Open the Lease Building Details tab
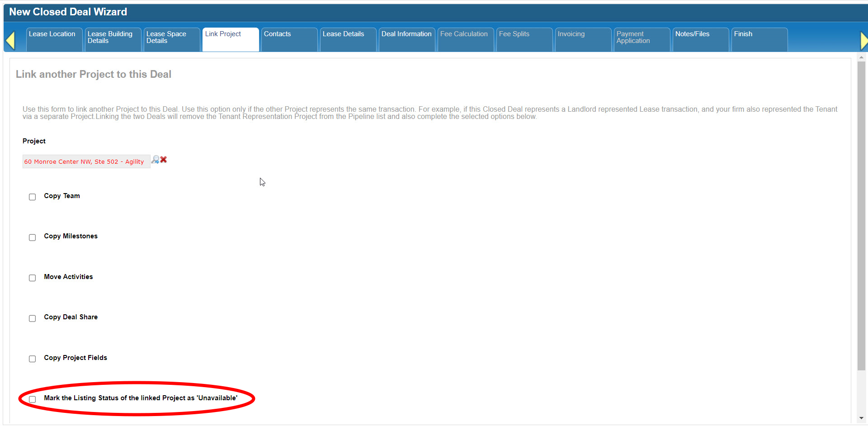This screenshot has height=426, width=868. (113, 39)
